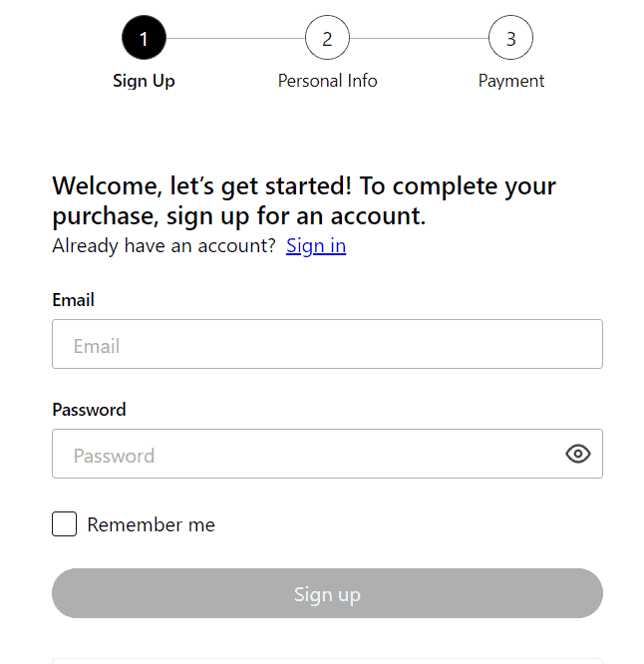Click the Password field label

click(x=89, y=410)
